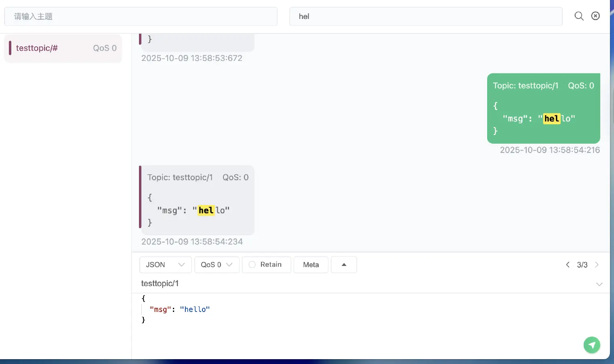Clear the search with the circled X icon
This screenshot has width=614, height=364.
[595, 16]
